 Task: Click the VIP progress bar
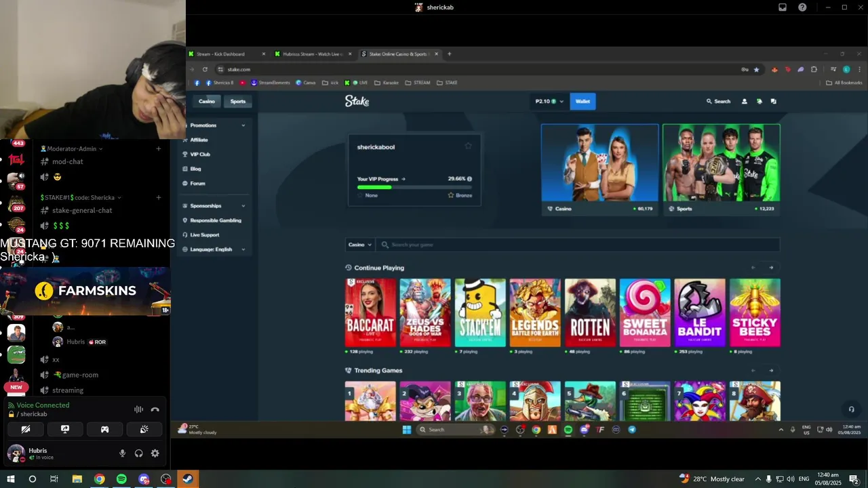[414, 187]
